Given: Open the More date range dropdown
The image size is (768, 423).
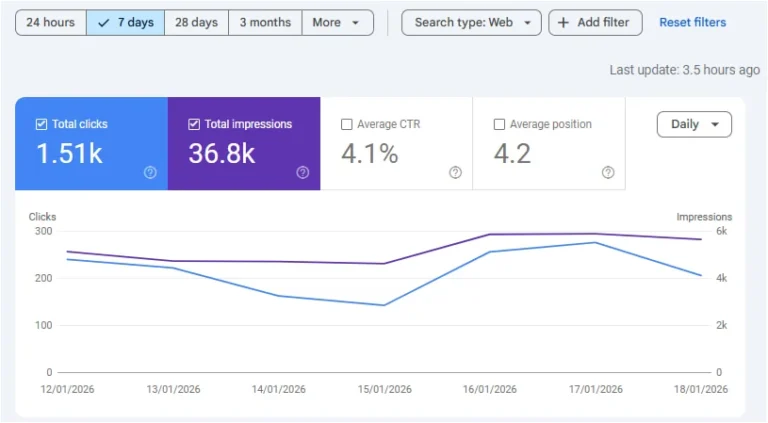Looking at the screenshot, I should (337, 22).
